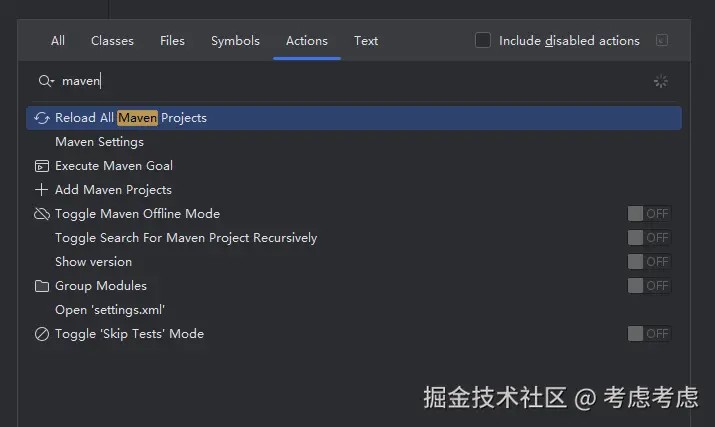Click the Toggle Maven Offline Mode icon
715x427 pixels.
[x=42, y=214]
